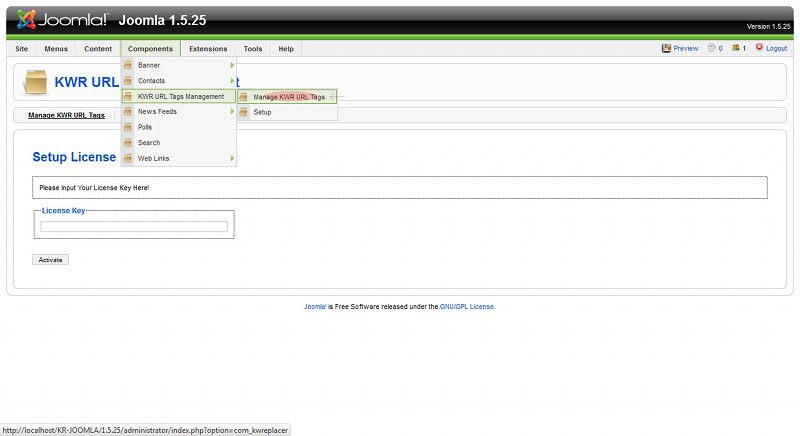This screenshot has width=800, height=436.
Task: Focus the License Key input field
Action: pos(134,226)
